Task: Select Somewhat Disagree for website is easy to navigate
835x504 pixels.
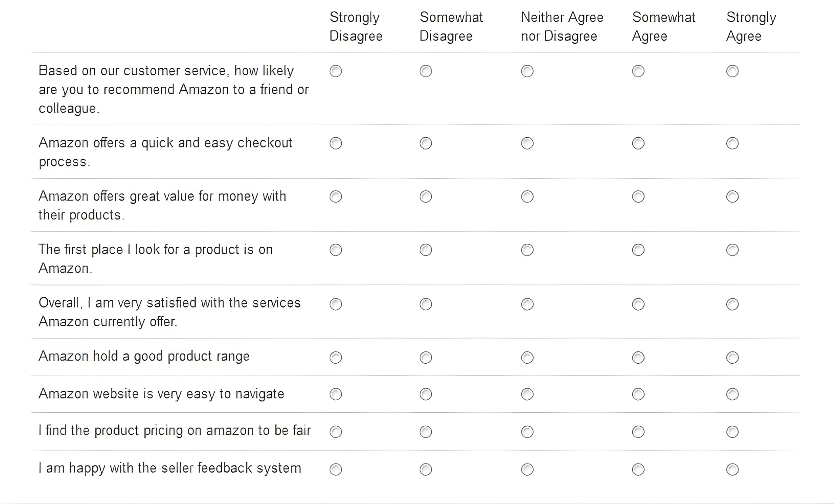Action: tap(425, 394)
